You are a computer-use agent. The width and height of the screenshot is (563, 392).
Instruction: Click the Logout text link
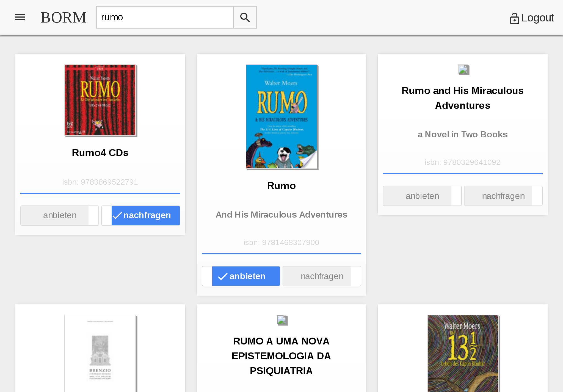[537, 18]
